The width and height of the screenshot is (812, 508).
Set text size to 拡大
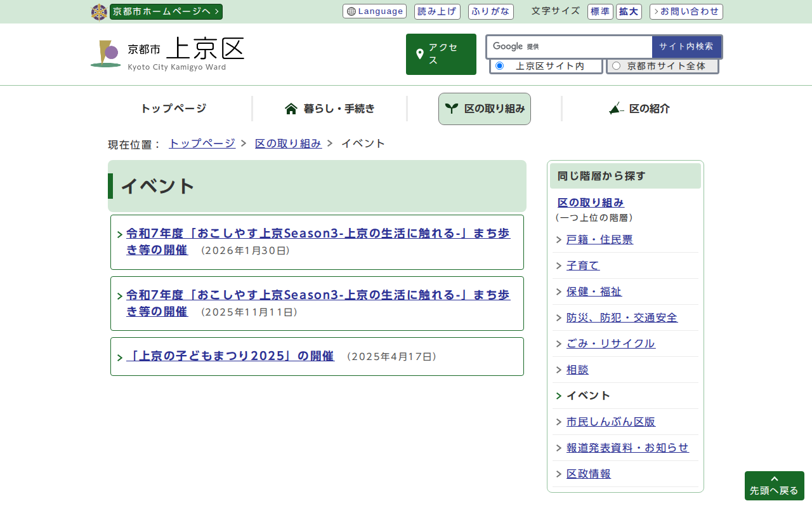[x=629, y=11]
